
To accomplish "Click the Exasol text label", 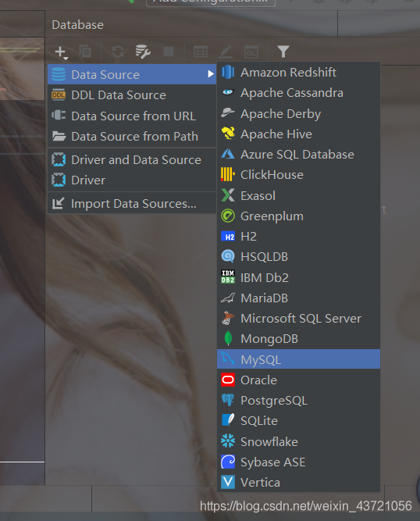I will pos(258,196).
